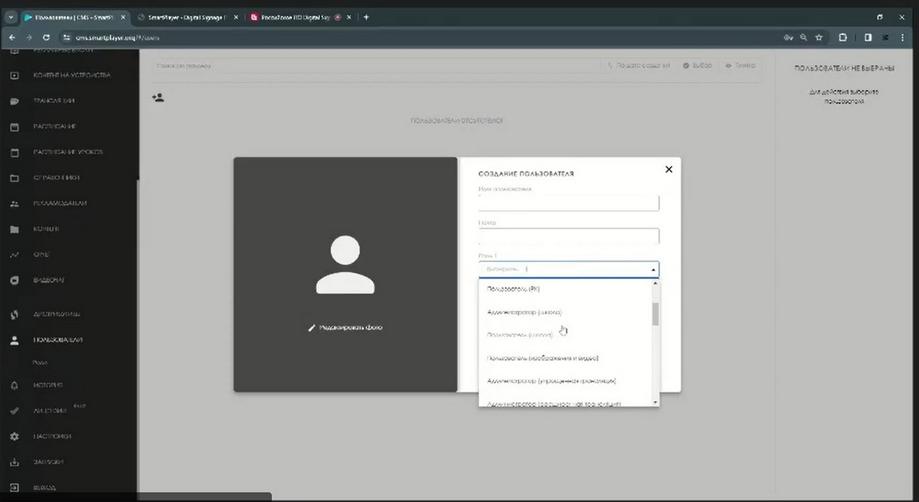Toggle the eye view option in toolbar
Image resolution: width=919 pixels, height=502 pixels.
point(741,66)
